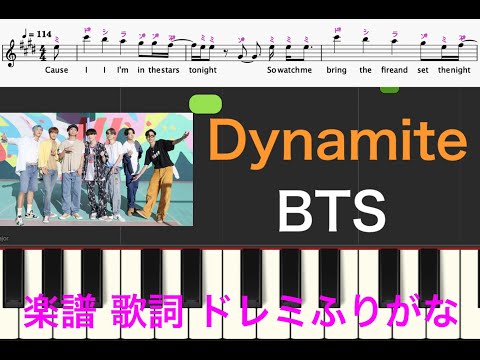480x360 pixels.
Task: Select the lyric "in thestars"
Action: pyautogui.click(x=158, y=70)
